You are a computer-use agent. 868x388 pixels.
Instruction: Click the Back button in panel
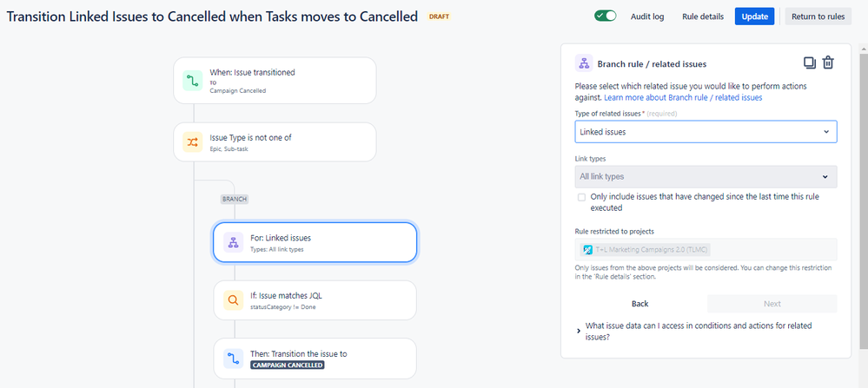click(640, 304)
